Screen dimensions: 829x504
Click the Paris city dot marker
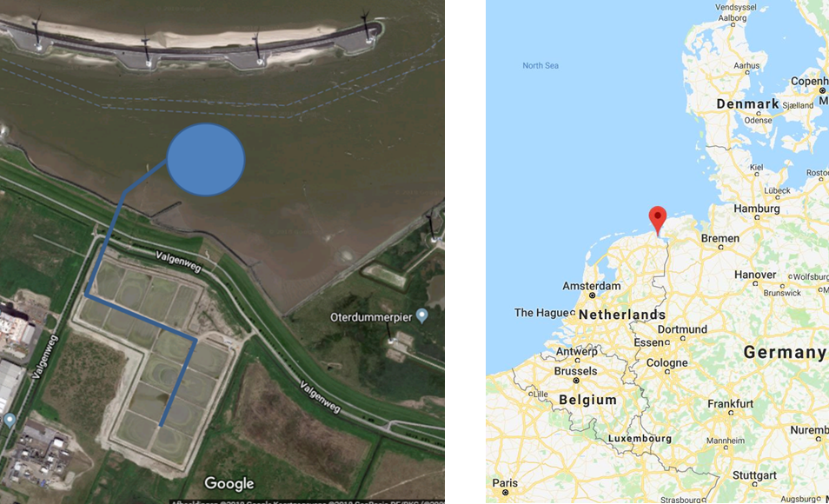505,493
